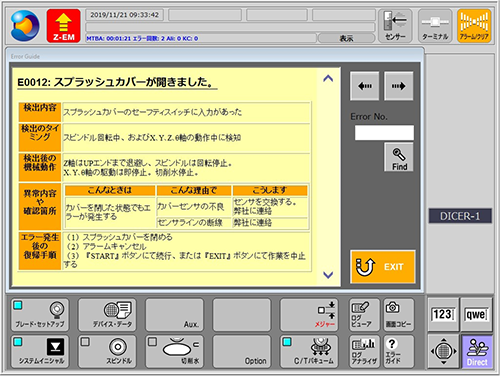Click the センサラインの断線 cell
This screenshot has height=376, width=500.
(x=194, y=222)
